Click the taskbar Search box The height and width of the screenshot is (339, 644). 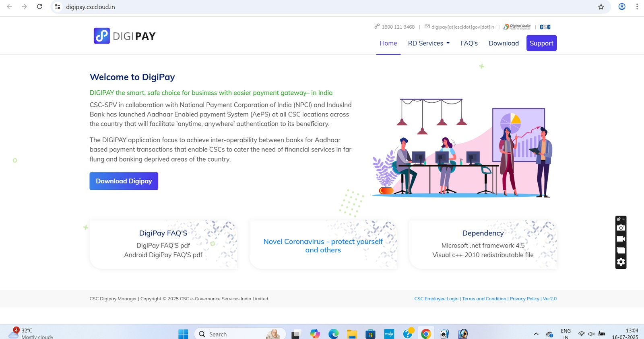point(240,334)
